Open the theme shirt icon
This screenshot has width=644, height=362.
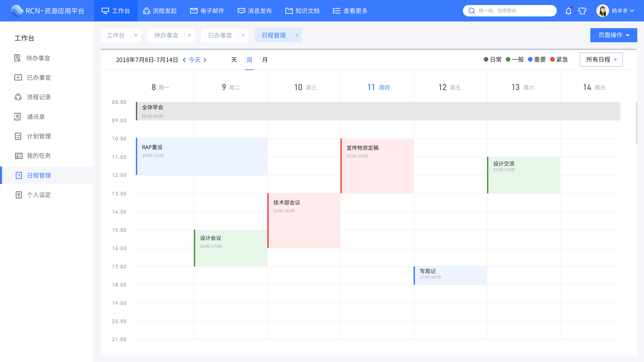click(x=582, y=11)
